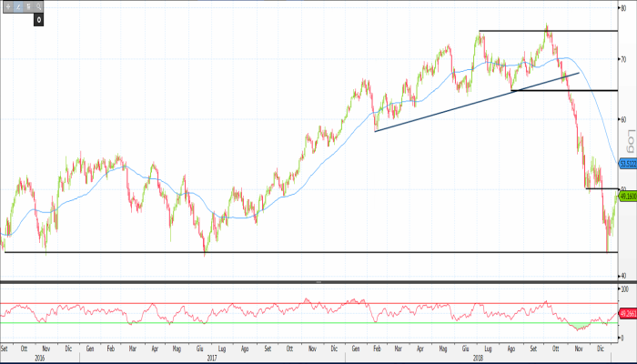Select the line drawing pencil tool
Screen dimensions: 637x364
[17, 6]
